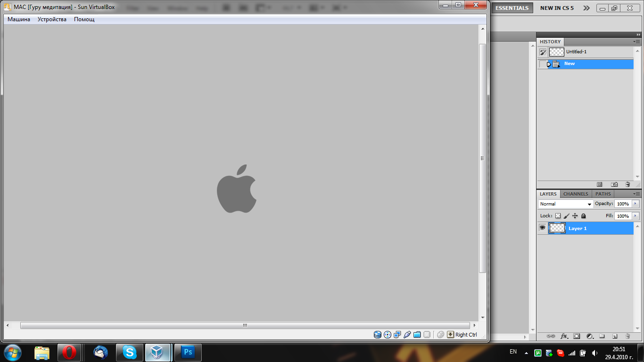Screen dimensions: 644x362
Task: Create new fill or adjustment layer
Action: [589, 336]
